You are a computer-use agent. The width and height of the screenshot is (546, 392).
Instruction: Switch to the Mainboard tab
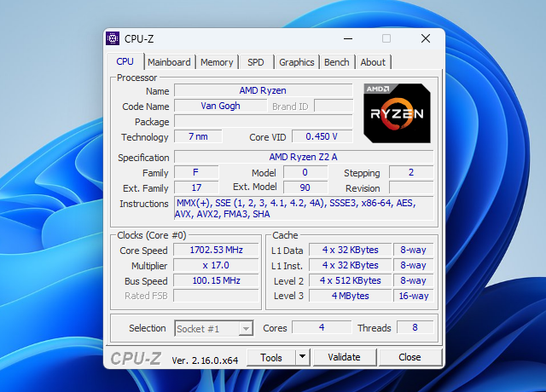point(169,62)
